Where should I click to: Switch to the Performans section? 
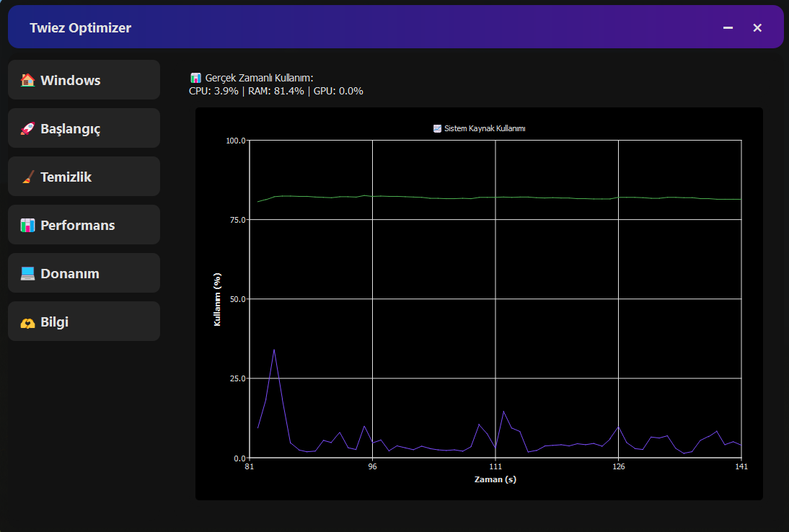point(84,224)
